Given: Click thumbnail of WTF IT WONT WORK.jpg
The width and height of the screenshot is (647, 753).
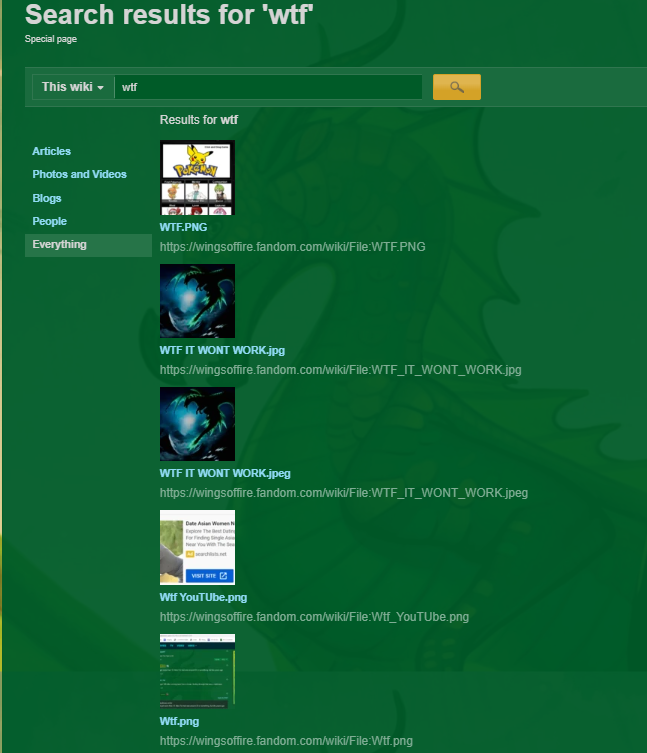Looking at the screenshot, I should click(197, 301).
